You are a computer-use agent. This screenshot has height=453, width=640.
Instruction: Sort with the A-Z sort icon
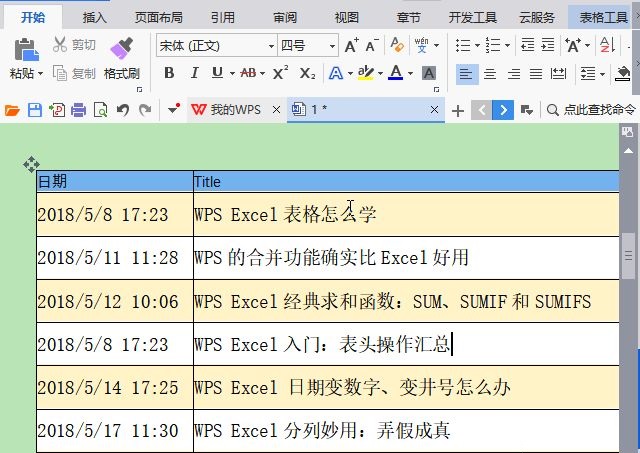click(607, 45)
